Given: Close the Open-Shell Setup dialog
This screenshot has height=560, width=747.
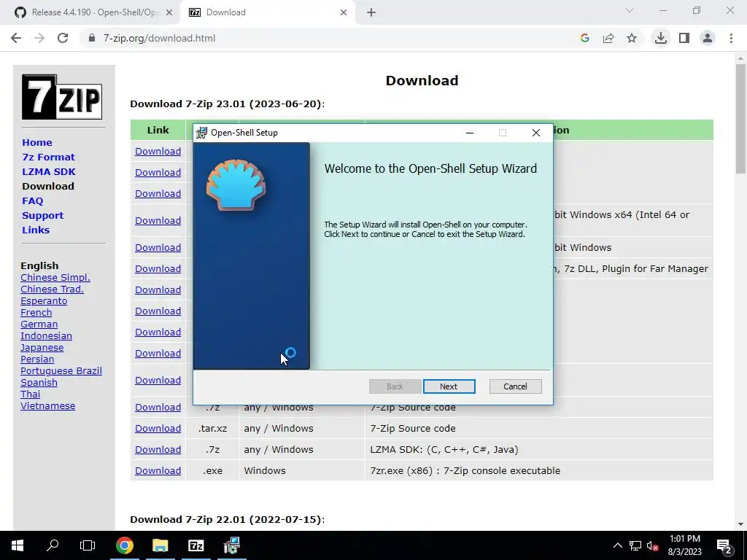Looking at the screenshot, I should (x=536, y=133).
